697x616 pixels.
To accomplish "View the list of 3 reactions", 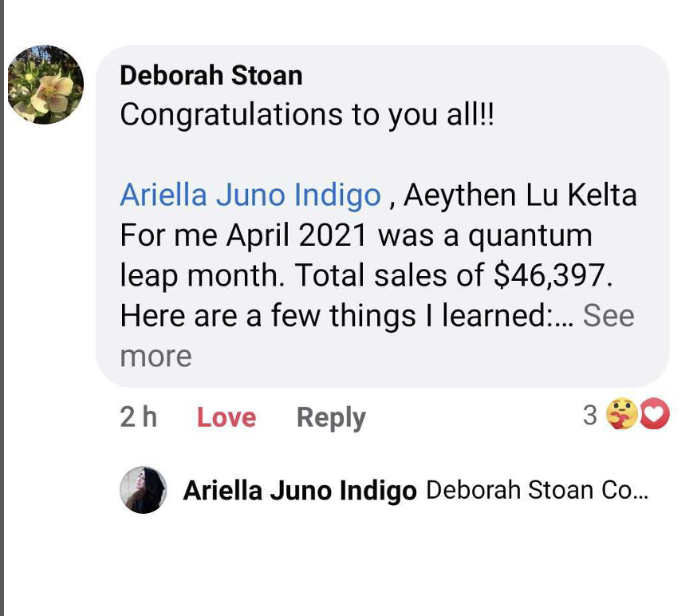I will [590, 415].
